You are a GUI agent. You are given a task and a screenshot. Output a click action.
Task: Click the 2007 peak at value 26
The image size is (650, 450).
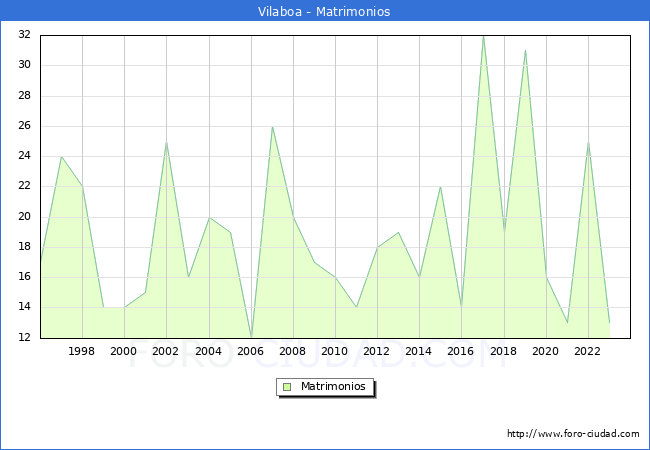272,126
